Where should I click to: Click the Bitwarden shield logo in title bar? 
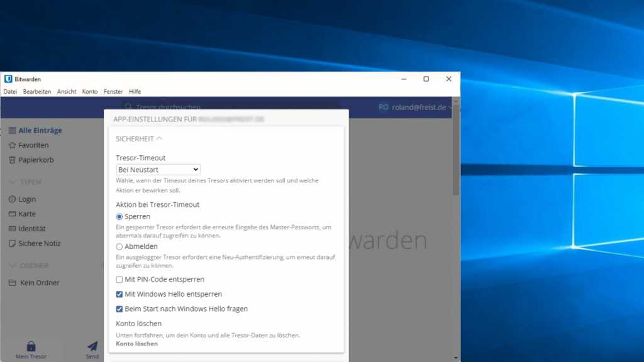8,79
